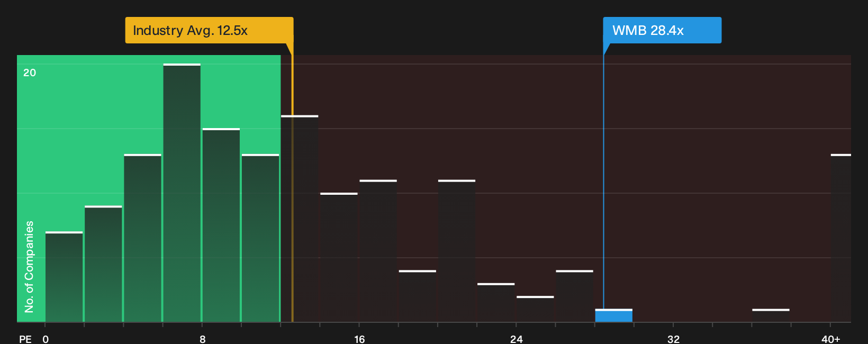868x344 pixels.
Task: Click the small bar near PE 36-38
Action: coord(771,315)
